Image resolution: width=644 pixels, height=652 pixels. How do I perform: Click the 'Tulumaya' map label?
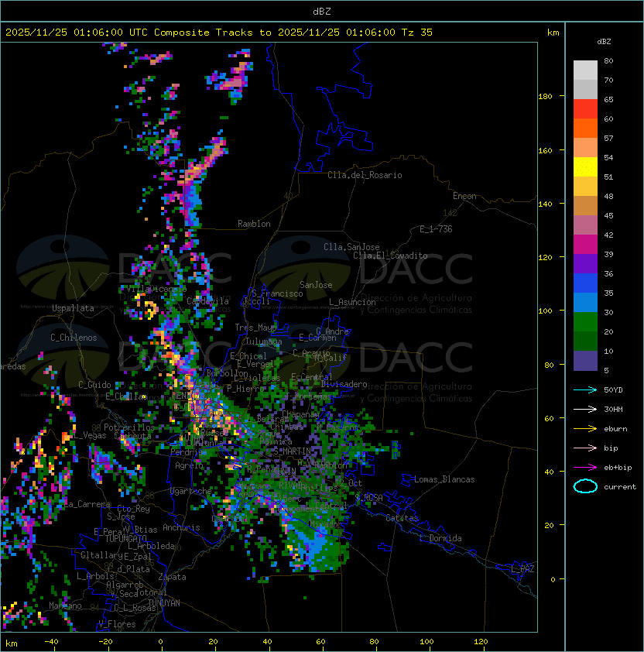[x=264, y=341]
